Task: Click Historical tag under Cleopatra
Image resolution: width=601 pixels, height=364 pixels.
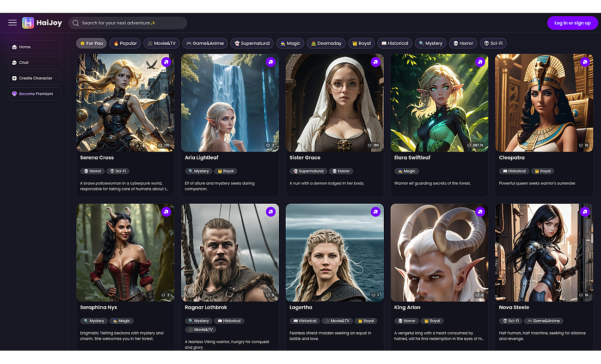Action: (x=514, y=171)
